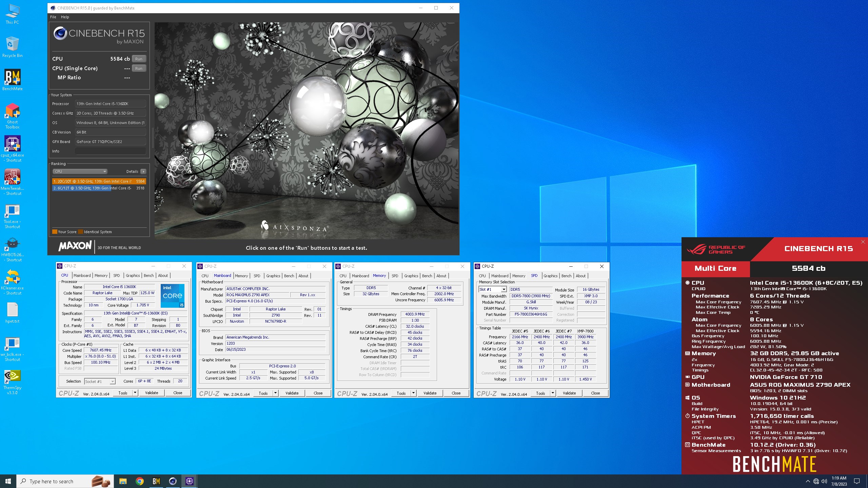
Task: Switch to Mainboard tab in first CPU-Z window
Action: (x=82, y=276)
